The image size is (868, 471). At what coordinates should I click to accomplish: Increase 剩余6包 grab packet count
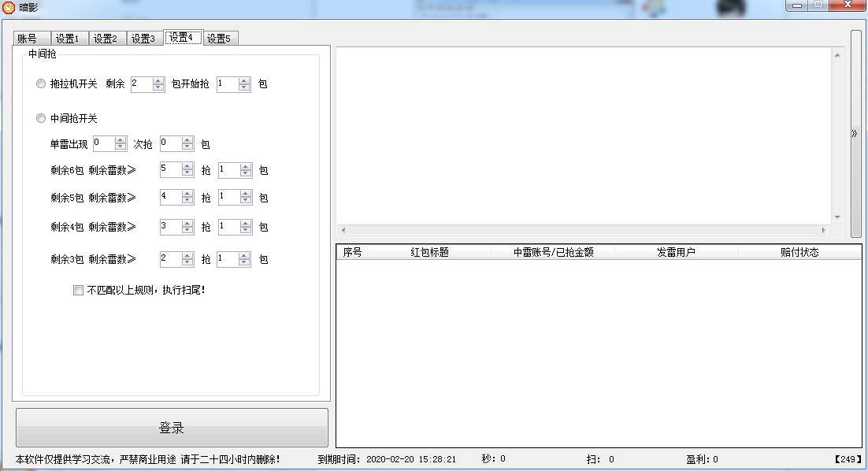[245, 166]
